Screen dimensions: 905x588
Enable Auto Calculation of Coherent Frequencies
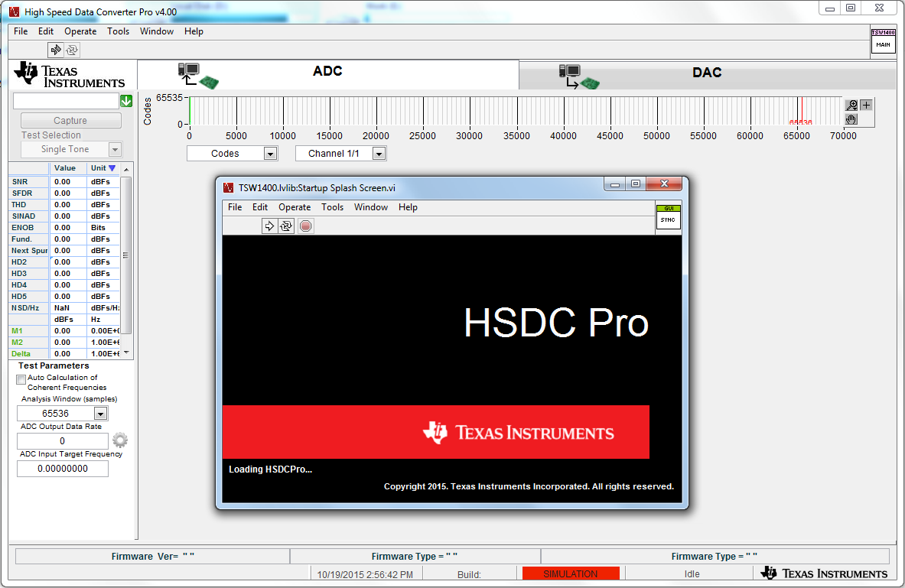click(21, 380)
